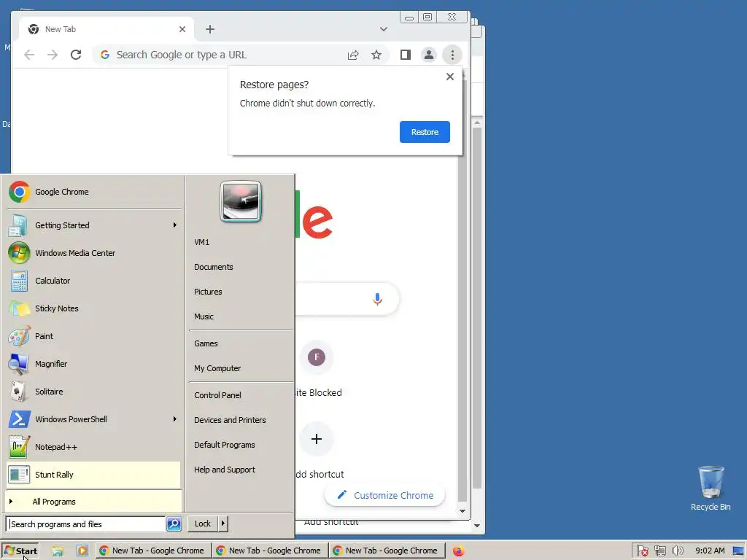Open the Site Blocked shortcut

coord(317,369)
